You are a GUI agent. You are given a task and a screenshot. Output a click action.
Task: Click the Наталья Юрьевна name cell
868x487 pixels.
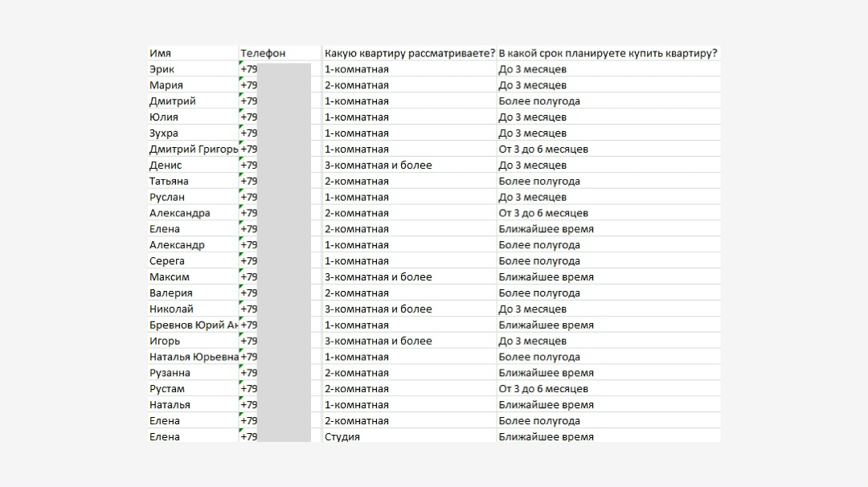click(193, 357)
